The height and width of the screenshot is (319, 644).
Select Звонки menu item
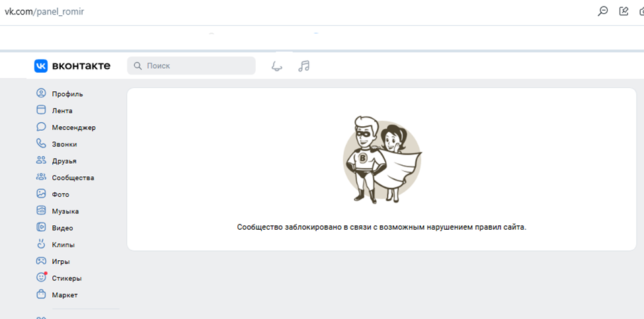click(64, 145)
